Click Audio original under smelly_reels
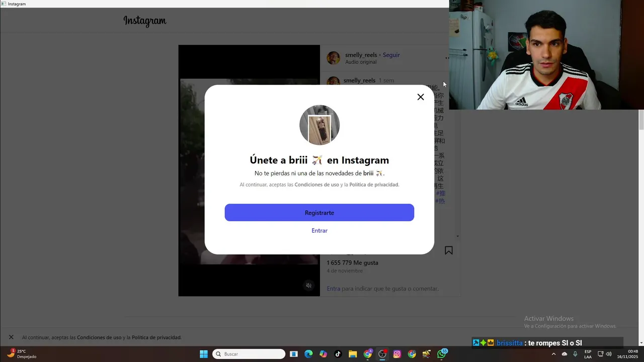The width and height of the screenshot is (644, 362). point(361,62)
